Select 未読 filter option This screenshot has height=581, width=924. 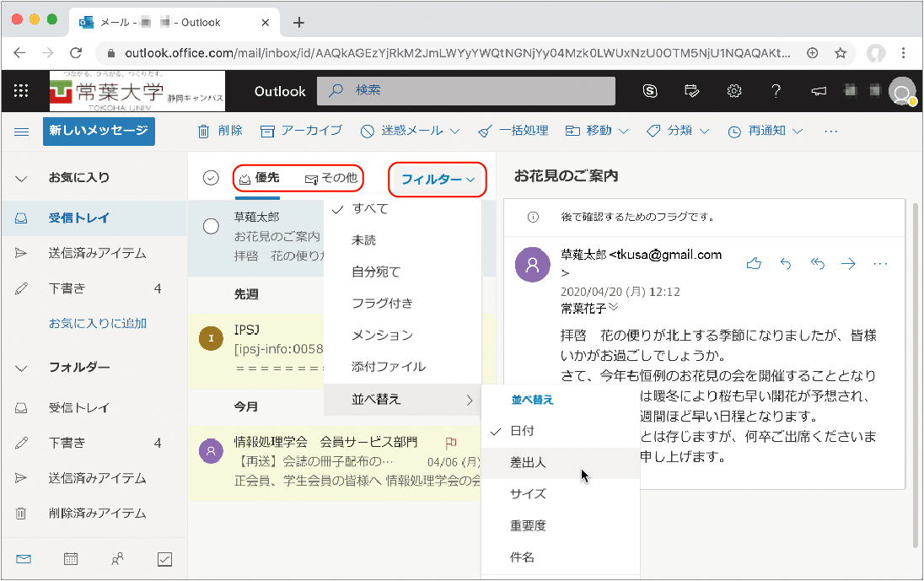coord(364,240)
